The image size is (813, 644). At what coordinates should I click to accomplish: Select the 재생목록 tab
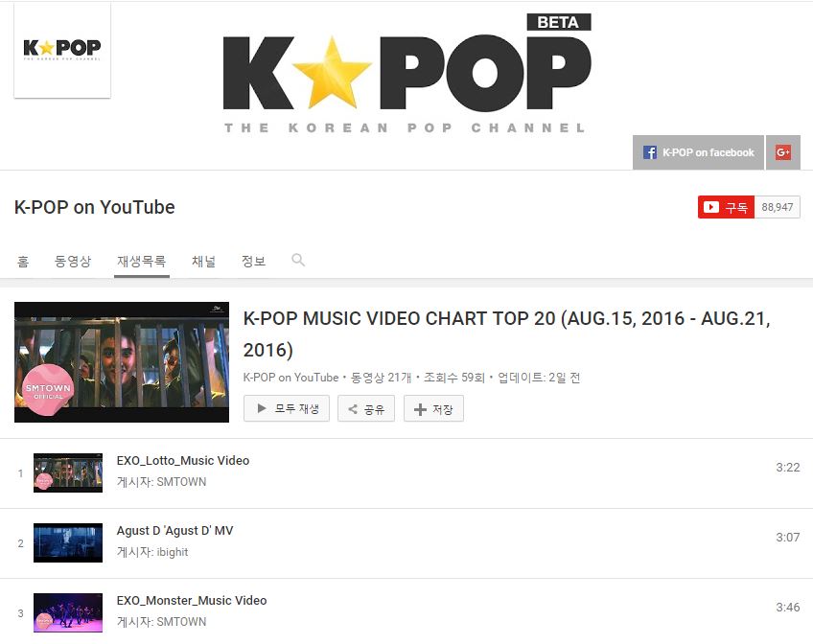click(142, 261)
